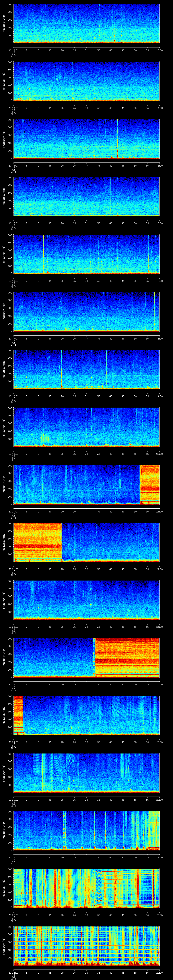Click the 20:27:00 start time label

coord(13,915)
